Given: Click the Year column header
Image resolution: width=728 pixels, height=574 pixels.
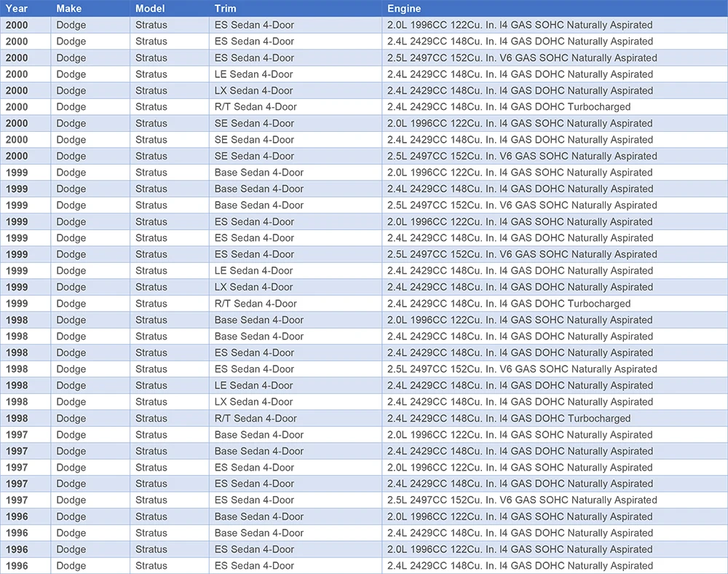Looking at the screenshot, I should (x=25, y=8).
